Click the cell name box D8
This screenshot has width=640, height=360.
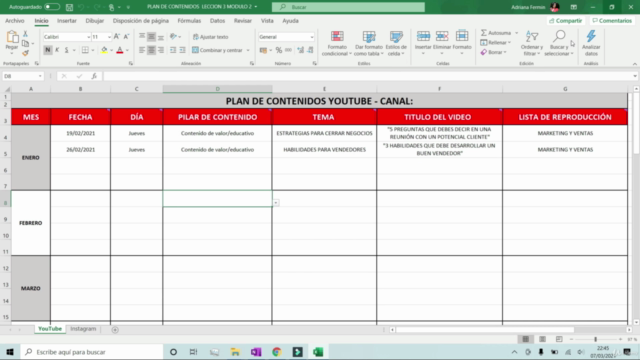click(22, 76)
